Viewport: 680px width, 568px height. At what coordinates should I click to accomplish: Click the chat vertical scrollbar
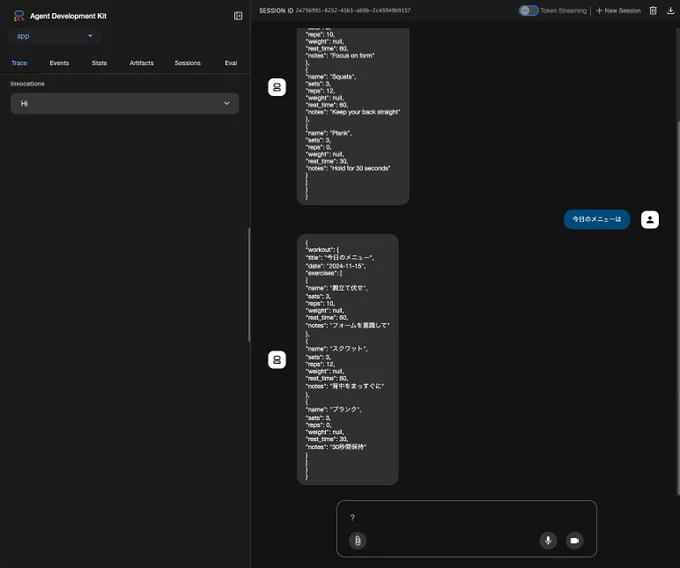tap(678, 308)
